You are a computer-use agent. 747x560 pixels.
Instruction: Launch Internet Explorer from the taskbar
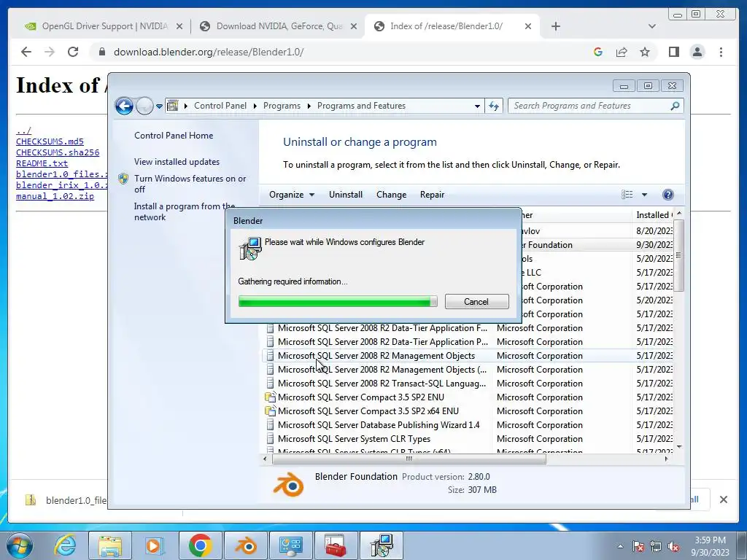coord(65,545)
